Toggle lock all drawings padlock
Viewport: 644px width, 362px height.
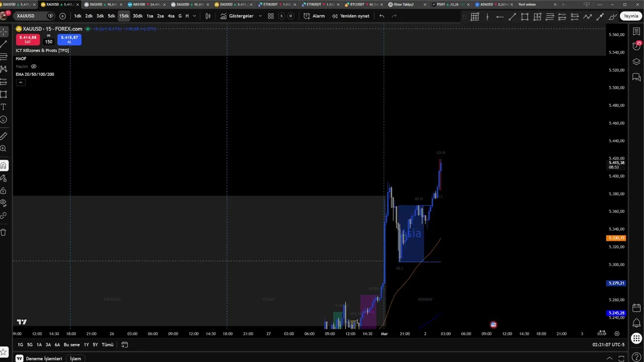click(4, 191)
